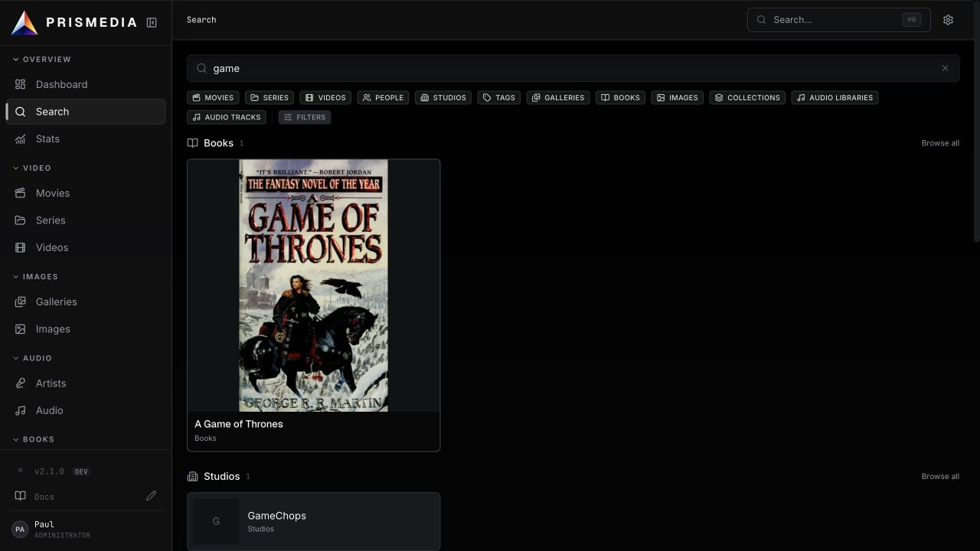Click the Docs book icon
The width and height of the screenshot is (980, 551).
click(x=21, y=496)
